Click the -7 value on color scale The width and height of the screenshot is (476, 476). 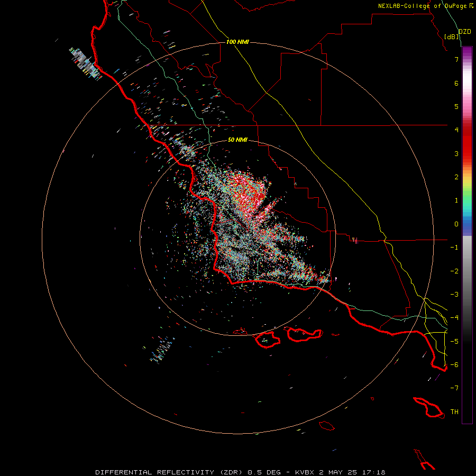pyautogui.click(x=454, y=388)
